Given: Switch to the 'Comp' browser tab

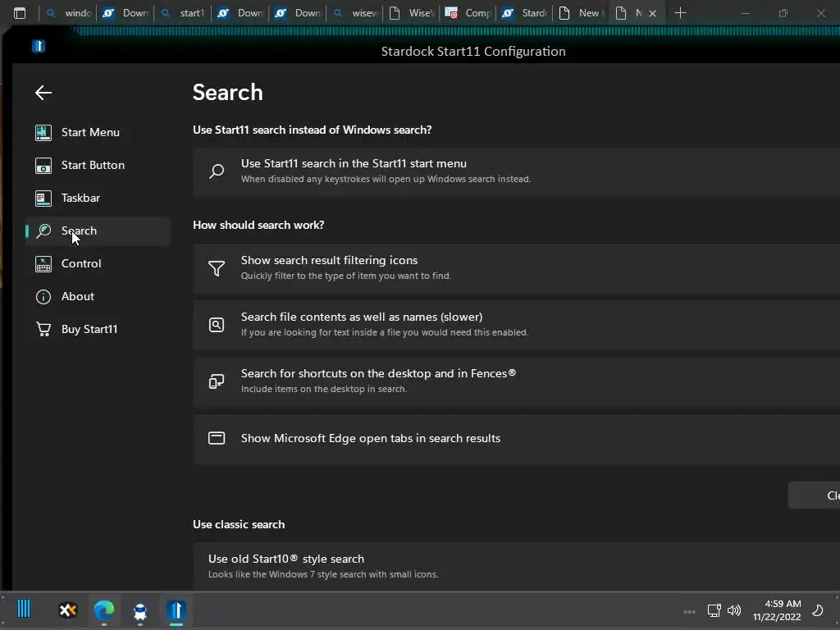Looking at the screenshot, I should click(x=469, y=13).
